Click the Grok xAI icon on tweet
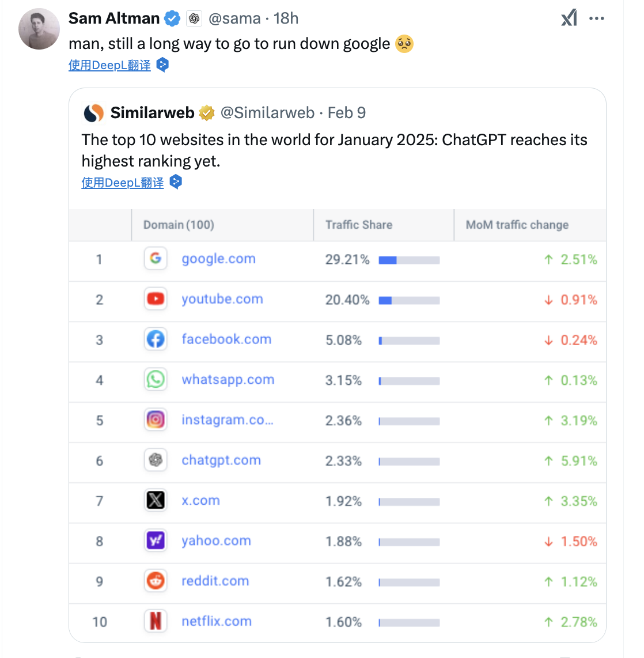Screen dimensions: 644x658 (569, 18)
